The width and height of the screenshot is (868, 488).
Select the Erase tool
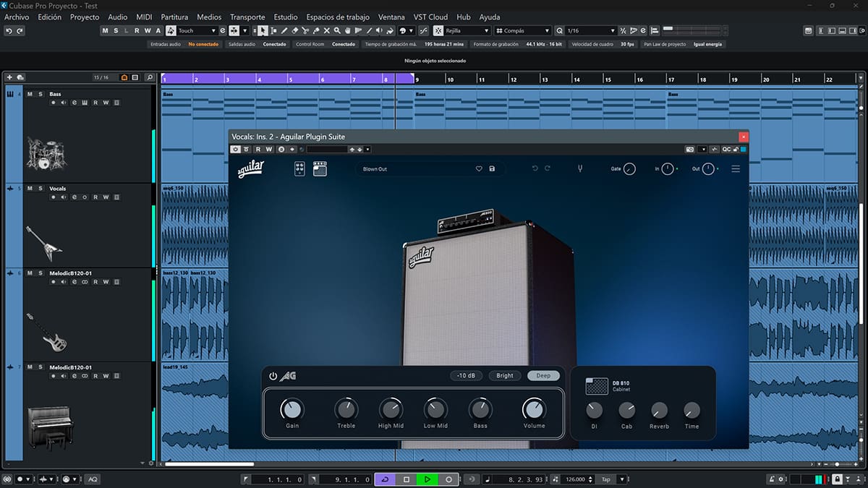coord(295,30)
